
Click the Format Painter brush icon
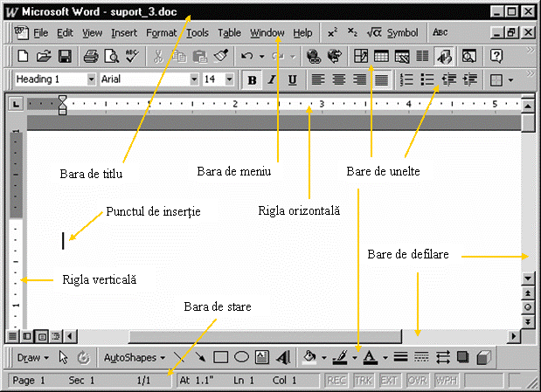(220, 56)
